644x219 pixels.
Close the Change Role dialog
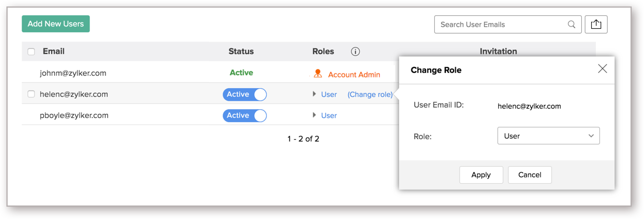click(x=602, y=69)
